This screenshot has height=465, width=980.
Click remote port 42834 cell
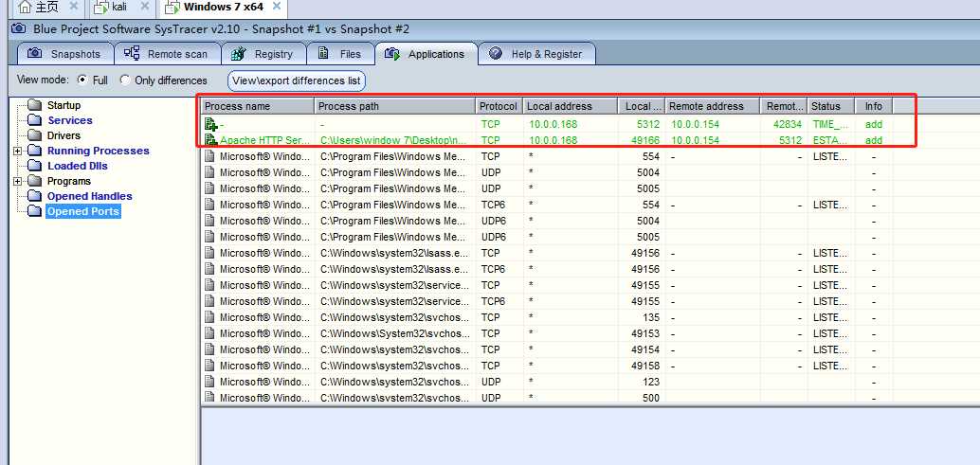[784, 124]
